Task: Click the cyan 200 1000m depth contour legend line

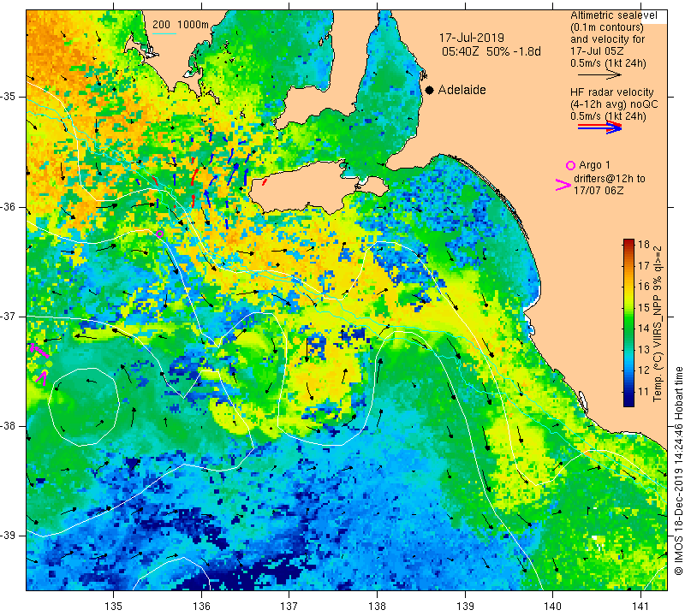Action: point(164,33)
